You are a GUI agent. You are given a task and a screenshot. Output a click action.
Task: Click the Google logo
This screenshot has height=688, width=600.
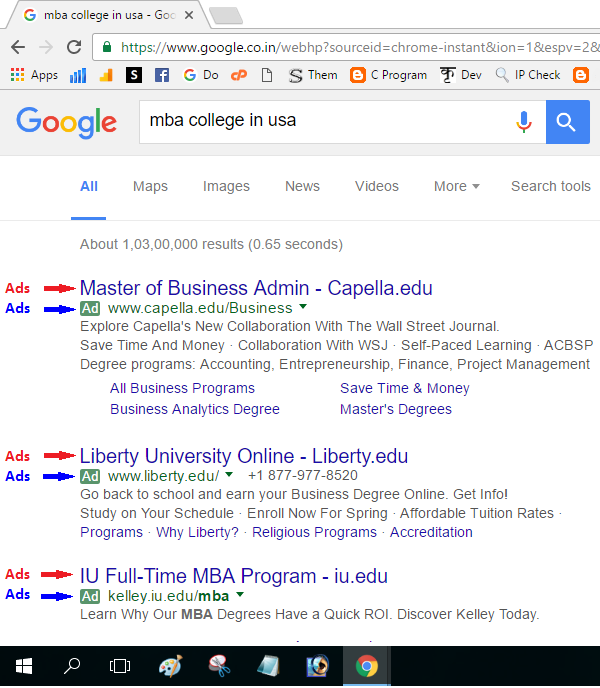[66, 122]
